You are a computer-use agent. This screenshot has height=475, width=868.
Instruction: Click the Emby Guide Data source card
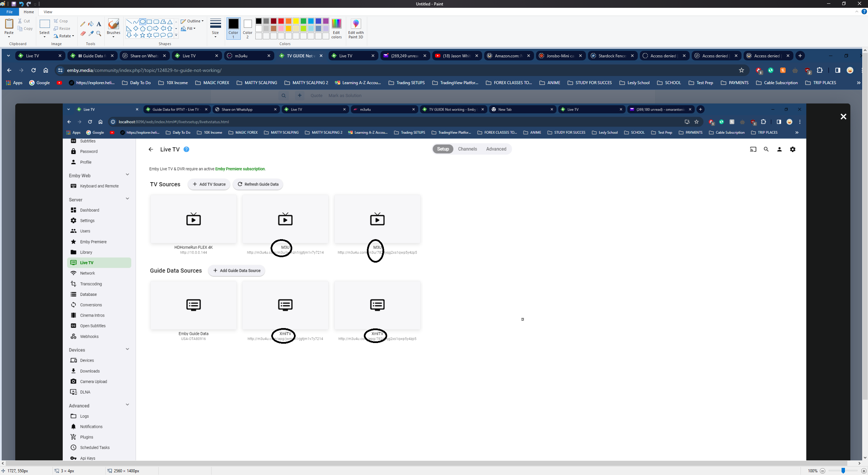pos(193,305)
